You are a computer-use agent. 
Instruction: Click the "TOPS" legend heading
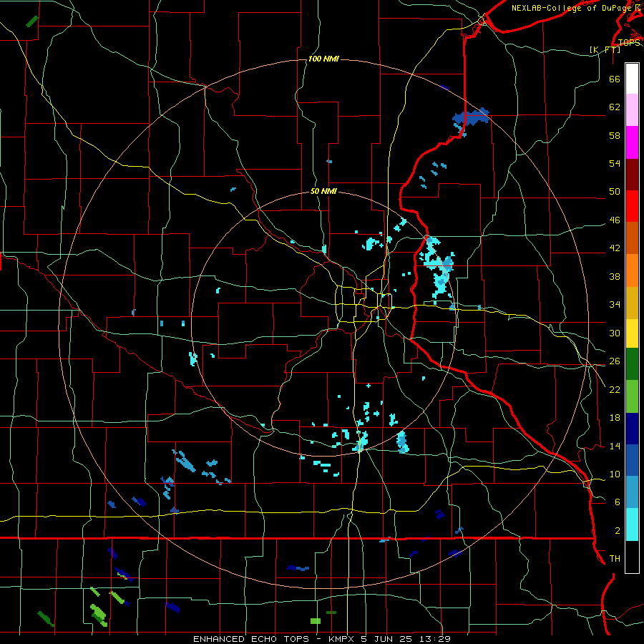tap(629, 43)
